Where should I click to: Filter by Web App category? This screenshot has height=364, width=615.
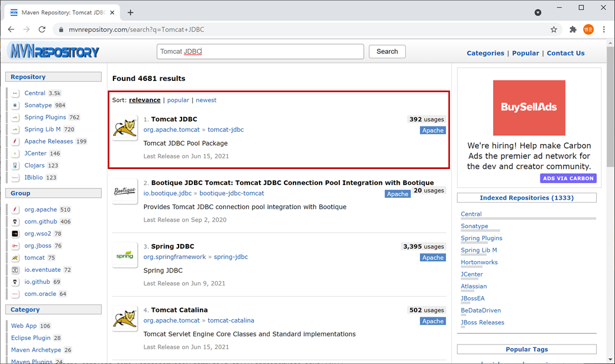click(24, 326)
